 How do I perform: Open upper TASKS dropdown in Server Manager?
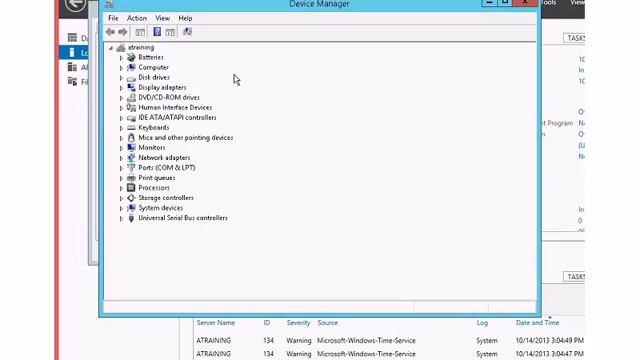point(574,38)
